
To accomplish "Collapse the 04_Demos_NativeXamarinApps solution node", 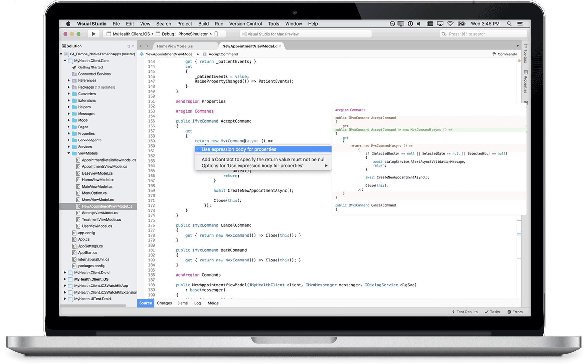I will coord(61,54).
